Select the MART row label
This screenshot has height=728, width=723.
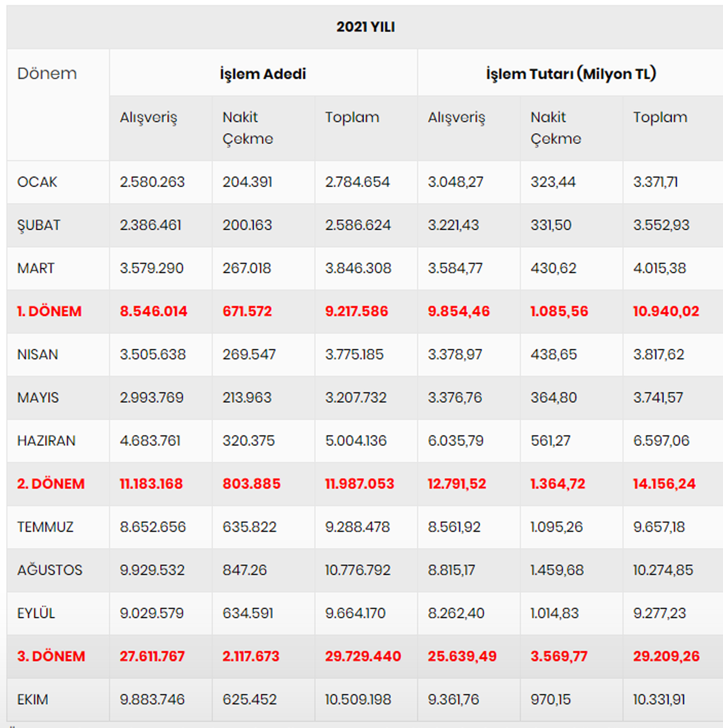coord(36,268)
